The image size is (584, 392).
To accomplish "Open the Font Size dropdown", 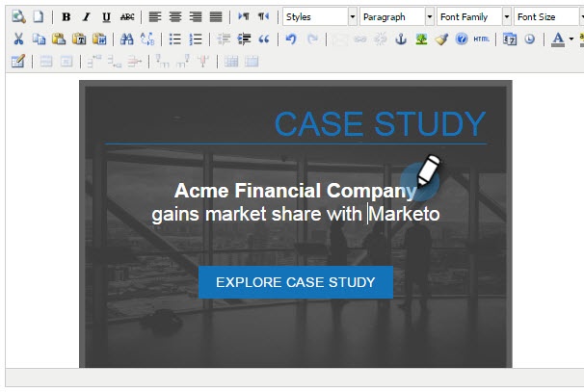I will pos(548,16).
